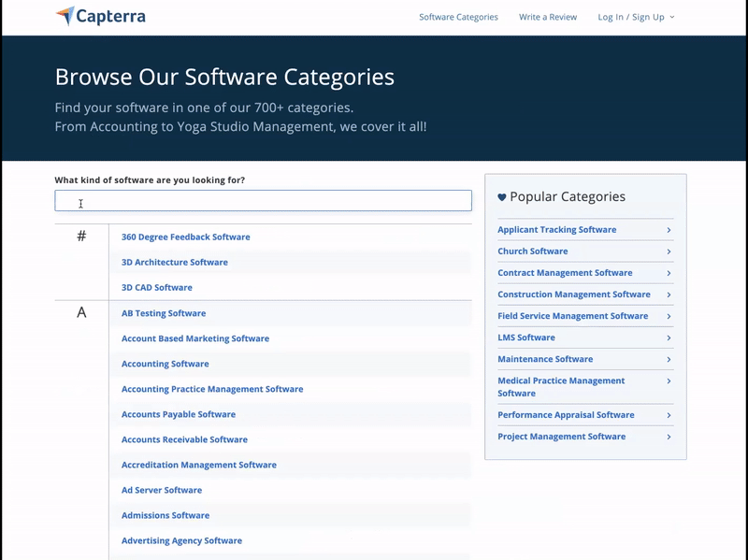The image size is (748, 560).
Task: Click the chevron beside LMS Software
Action: tap(669, 337)
